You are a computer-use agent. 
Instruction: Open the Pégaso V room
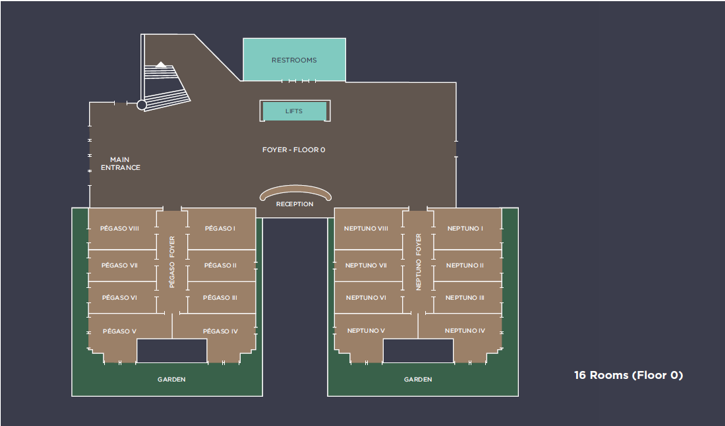coord(120,331)
